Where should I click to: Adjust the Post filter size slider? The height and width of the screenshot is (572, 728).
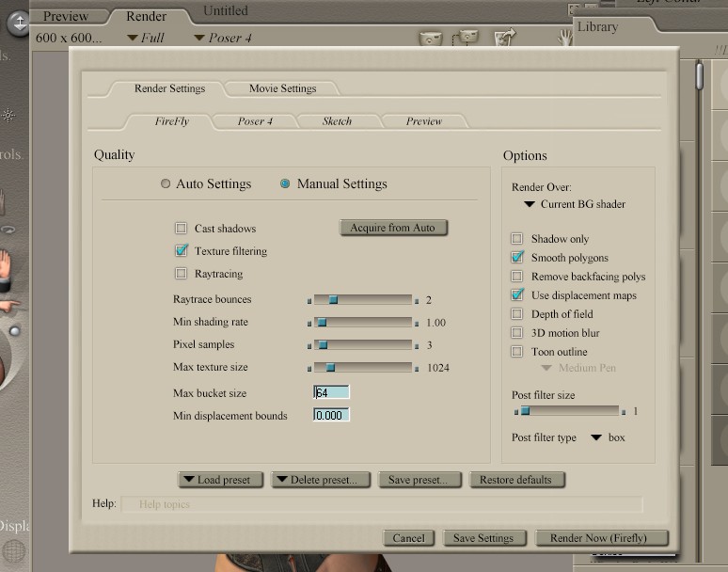(525, 411)
